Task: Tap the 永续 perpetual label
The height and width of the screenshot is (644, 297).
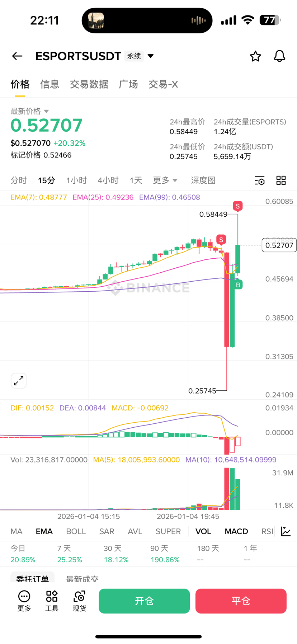Action: [134, 56]
